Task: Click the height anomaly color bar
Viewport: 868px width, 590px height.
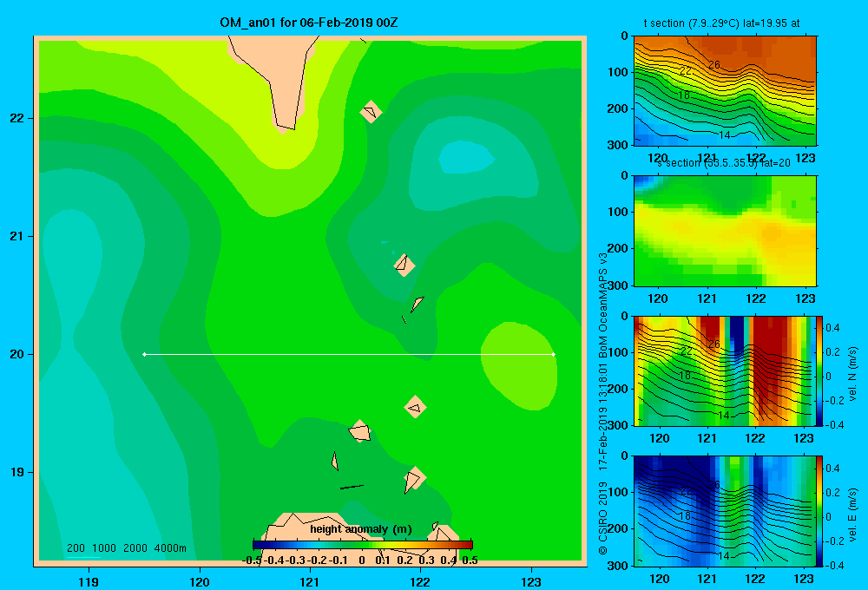Action: [363, 545]
